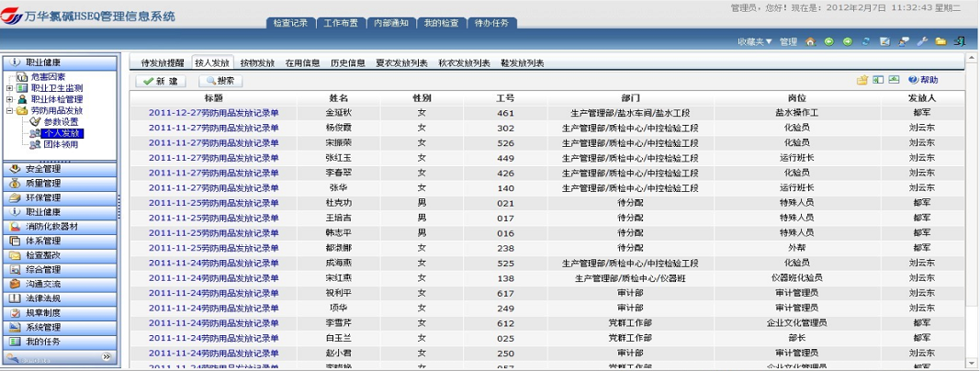This screenshot has height=371, width=980.
Task: Open 鞋发放列表 tab
Action: point(522,63)
